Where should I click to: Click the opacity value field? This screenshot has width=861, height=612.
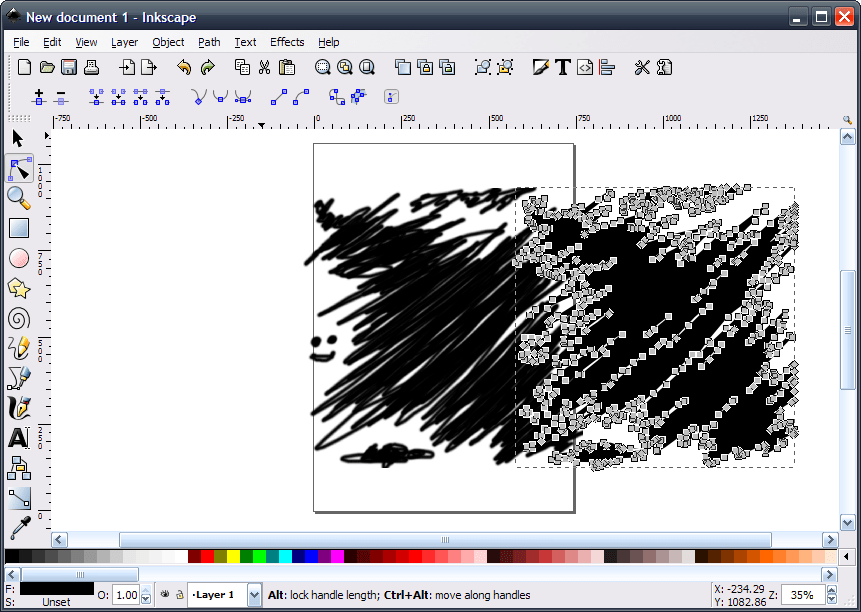pyautogui.click(x=126, y=594)
